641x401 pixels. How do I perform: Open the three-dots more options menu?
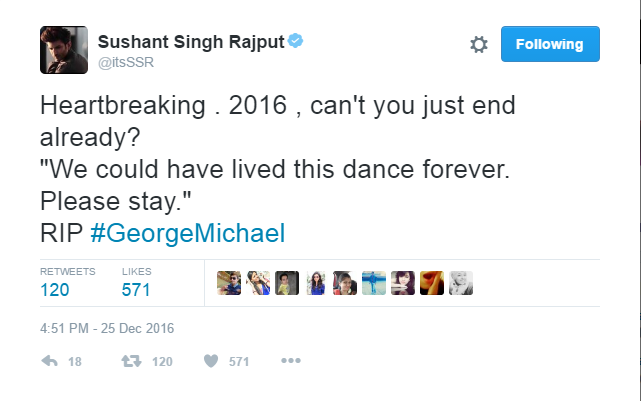click(290, 361)
